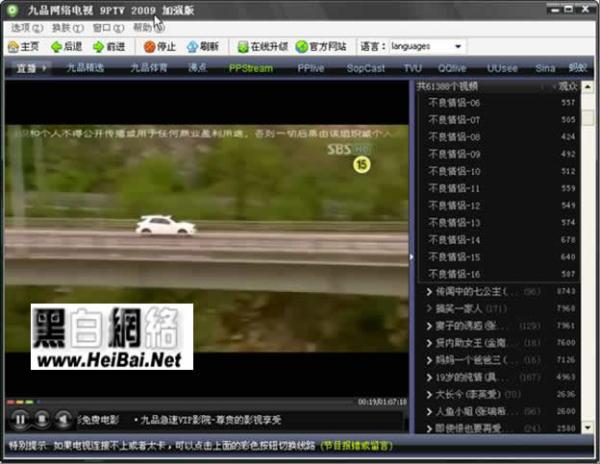Stop the video using player stop button
Image resolution: width=600 pixels, height=464 pixels.
click(x=43, y=419)
